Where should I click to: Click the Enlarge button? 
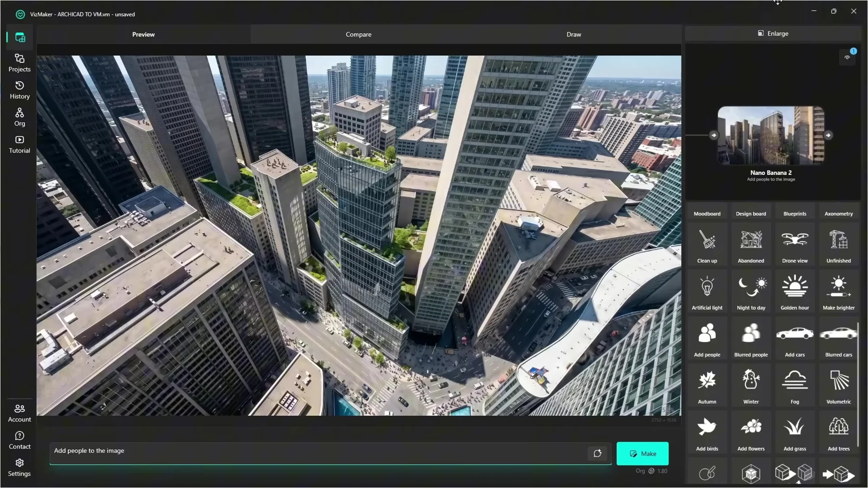tap(773, 33)
